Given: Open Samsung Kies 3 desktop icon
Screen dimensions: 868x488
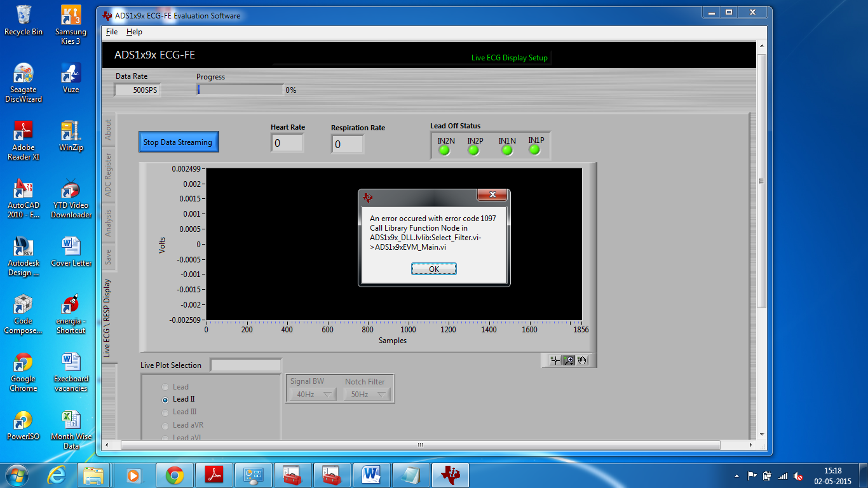Looking at the screenshot, I should tap(71, 25).
